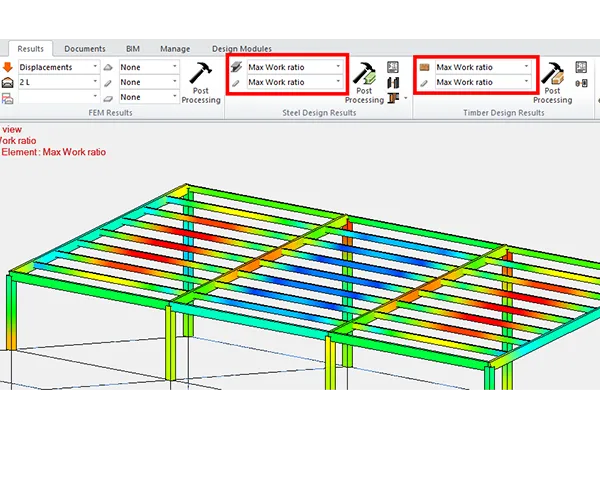Click the 'Element : Max Work ratio' label
The image size is (600, 480).
pyautogui.click(x=54, y=152)
